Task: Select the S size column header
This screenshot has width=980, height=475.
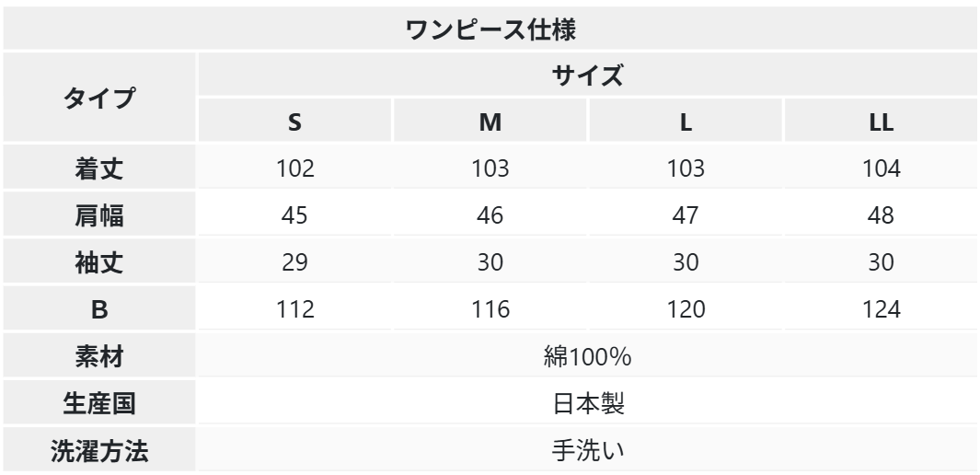Action: pos(294,122)
